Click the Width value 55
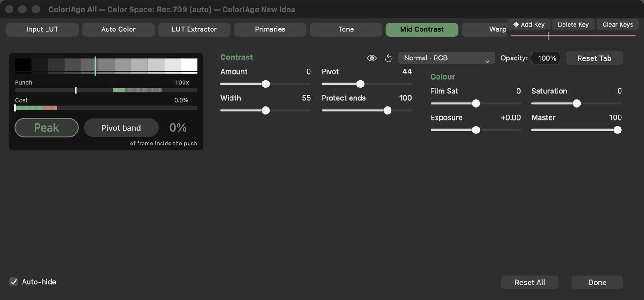Image resolution: width=644 pixels, height=300 pixels. pos(306,98)
